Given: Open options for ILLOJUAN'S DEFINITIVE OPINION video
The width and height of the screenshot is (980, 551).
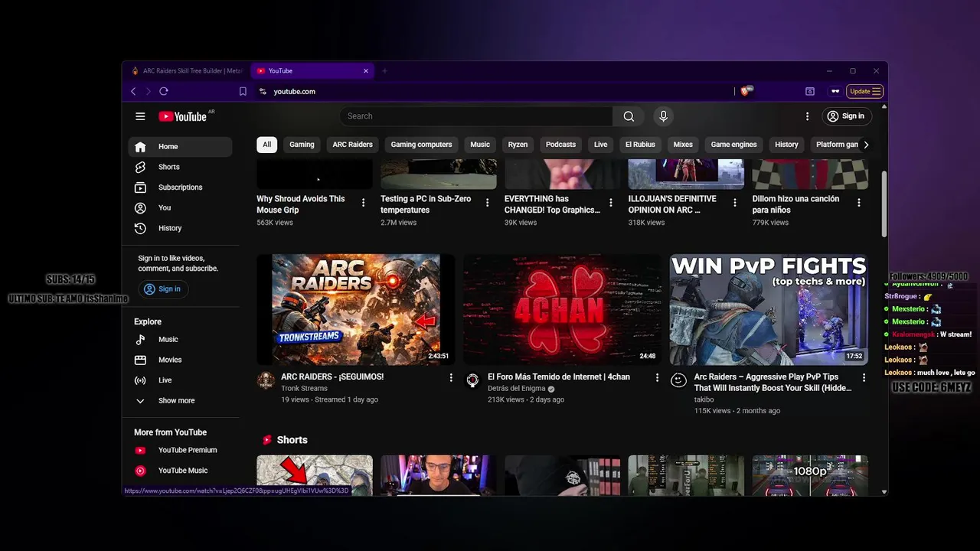Looking at the screenshot, I should pyautogui.click(x=735, y=203).
